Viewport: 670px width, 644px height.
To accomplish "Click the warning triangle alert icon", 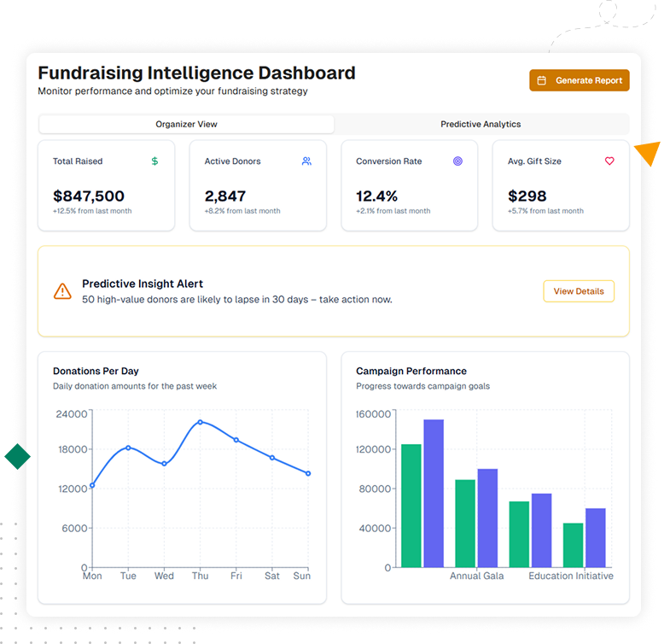I will click(62, 291).
